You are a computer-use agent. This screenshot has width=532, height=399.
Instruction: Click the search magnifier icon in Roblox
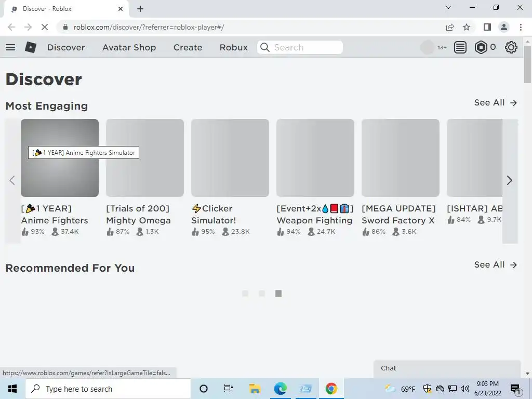(265, 47)
